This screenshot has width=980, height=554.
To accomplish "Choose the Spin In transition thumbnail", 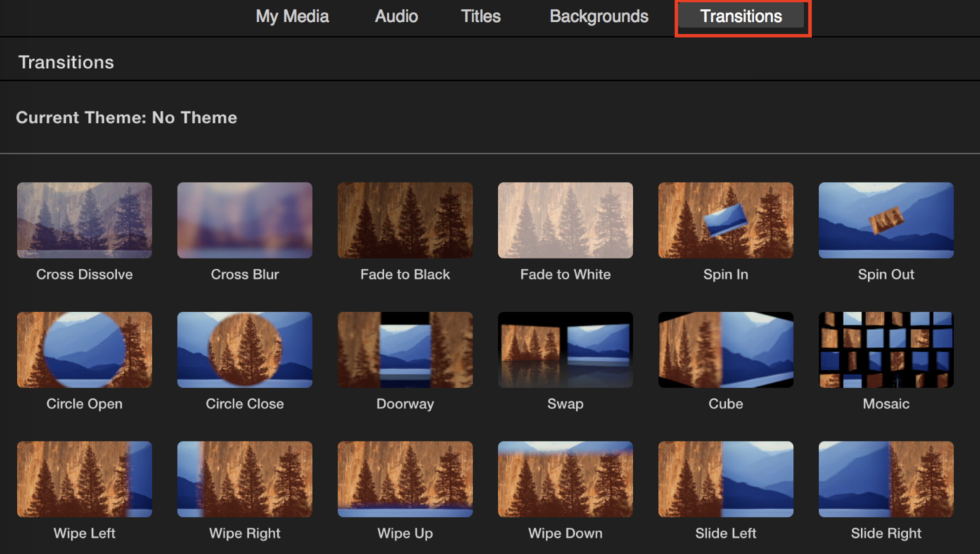I will click(726, 220).
